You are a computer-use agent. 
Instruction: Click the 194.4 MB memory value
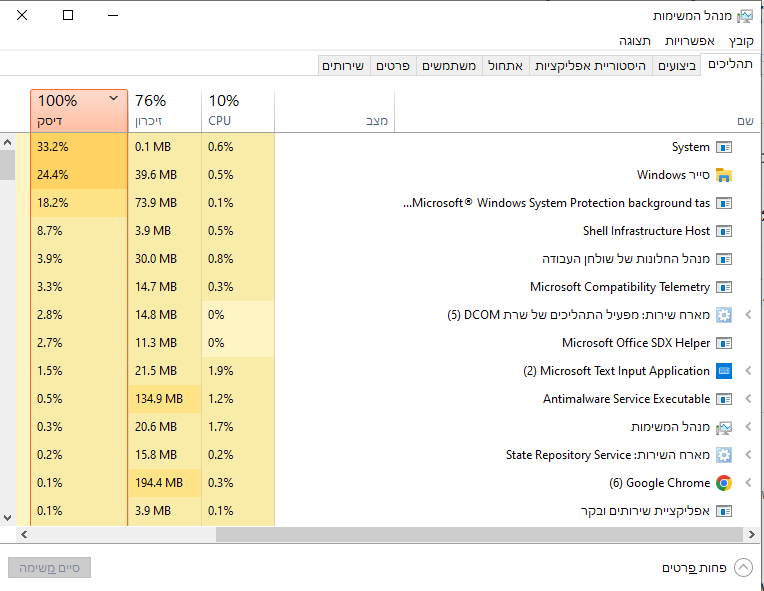[x=159, y=483]
